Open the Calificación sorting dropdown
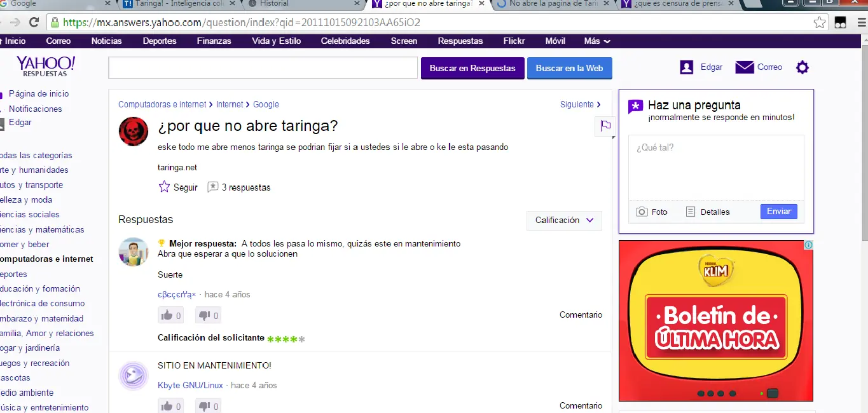The image size is (868, 413). point(563,220)
